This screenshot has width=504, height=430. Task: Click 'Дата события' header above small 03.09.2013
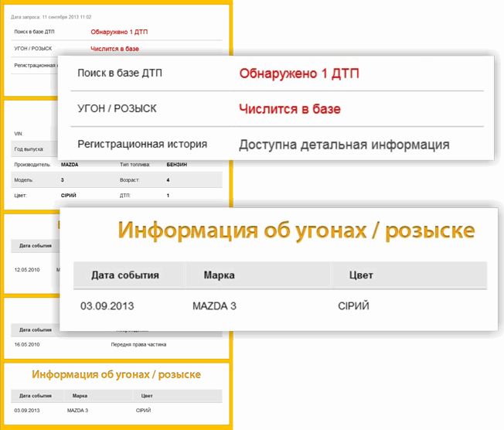(x=36, y=396)
